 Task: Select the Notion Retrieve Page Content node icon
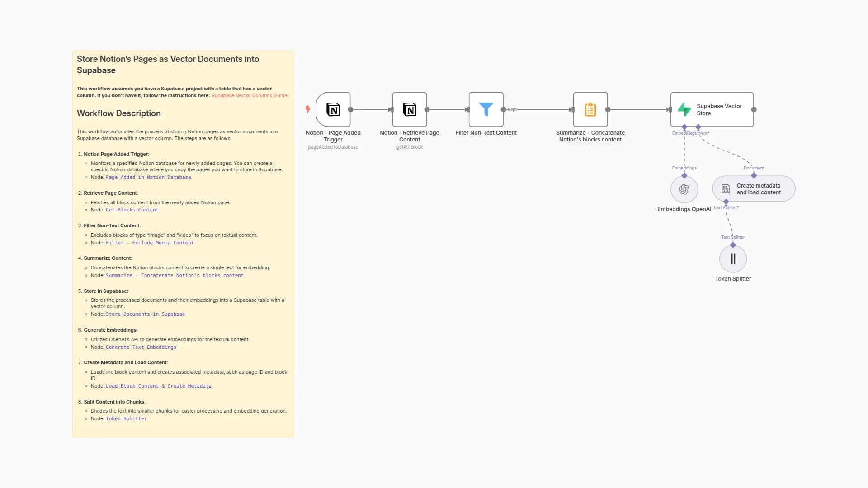click(410, 109)
